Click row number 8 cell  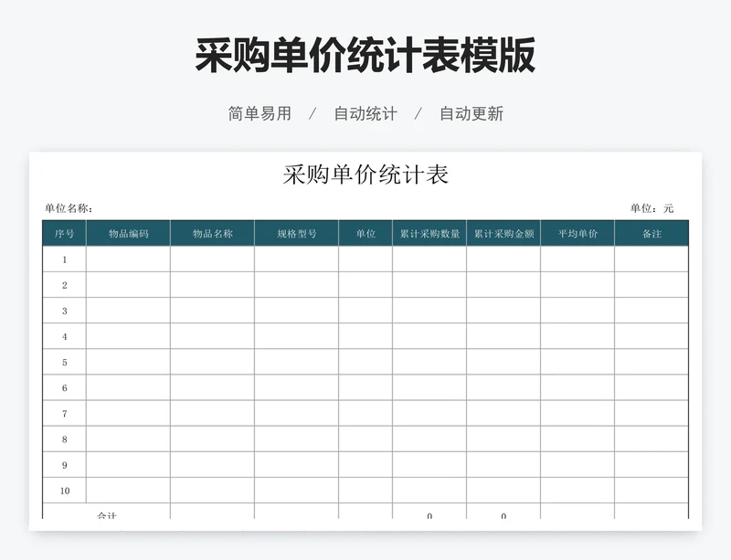click(64, 438)
